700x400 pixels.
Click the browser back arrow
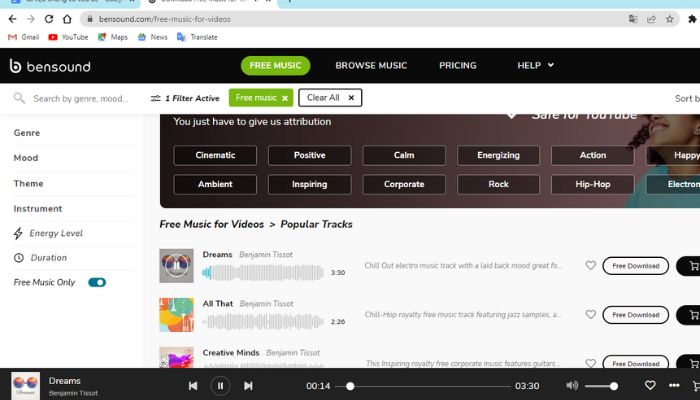[x=12, y=19]
